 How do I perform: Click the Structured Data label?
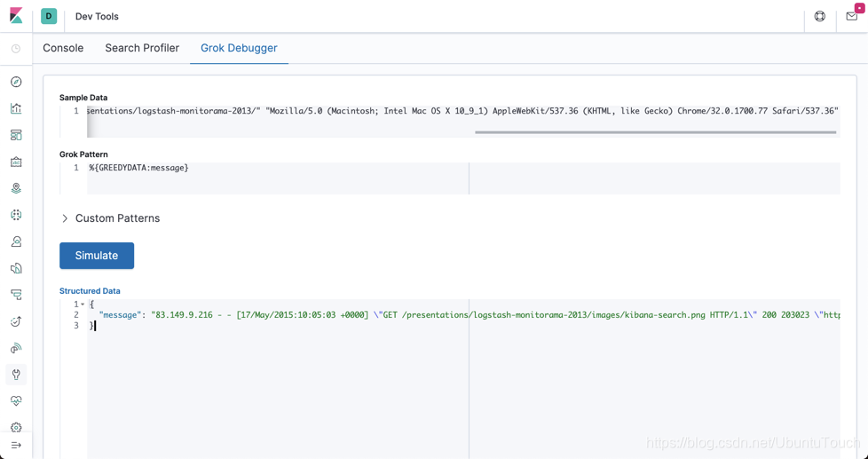tap(90, 290)
